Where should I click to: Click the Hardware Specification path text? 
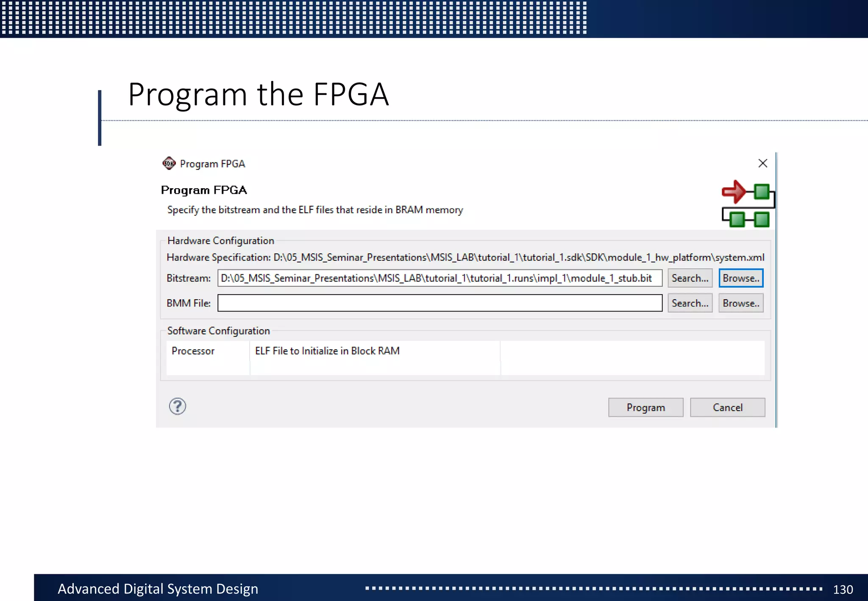coord(519,257)
